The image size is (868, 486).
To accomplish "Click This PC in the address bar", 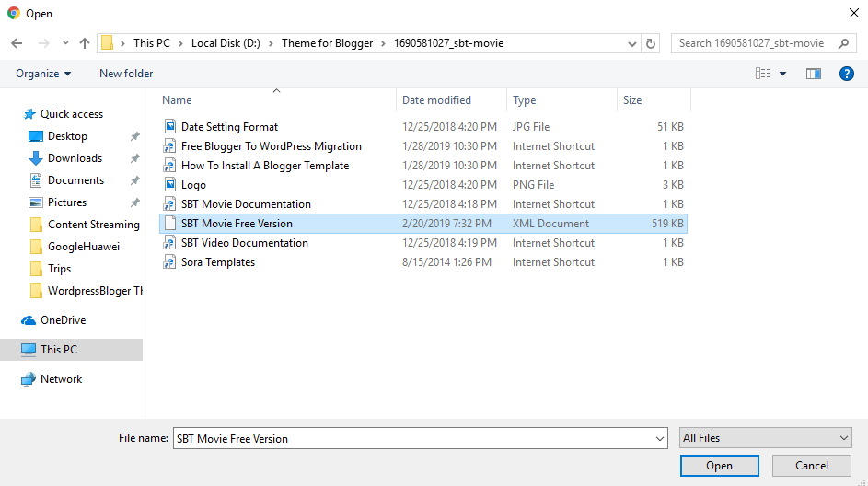I will tap(152, 43).
